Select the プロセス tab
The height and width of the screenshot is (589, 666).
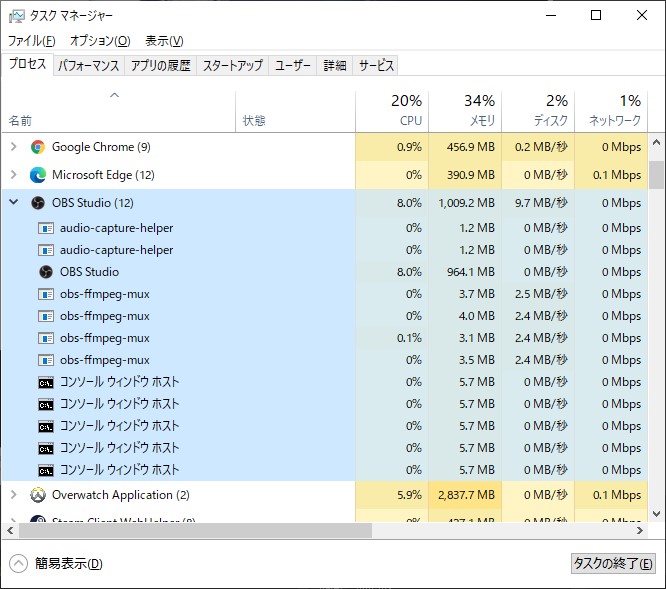click(28, 64)
